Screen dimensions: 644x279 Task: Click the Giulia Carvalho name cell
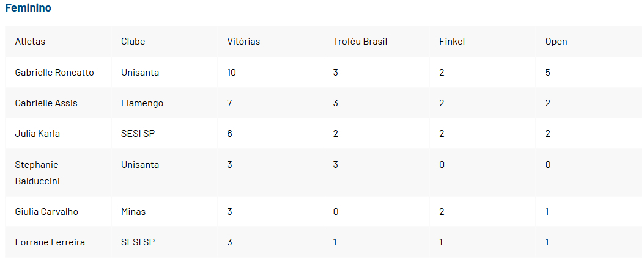46,212
